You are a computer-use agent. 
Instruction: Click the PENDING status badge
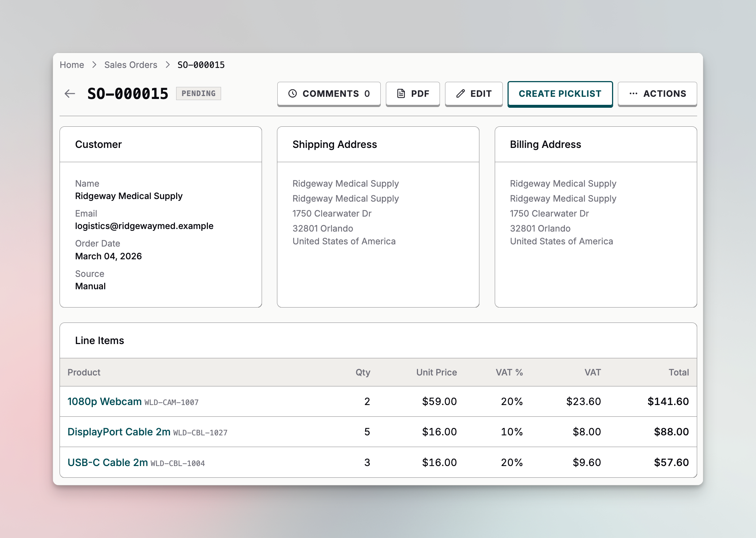(x=198, y=94)
